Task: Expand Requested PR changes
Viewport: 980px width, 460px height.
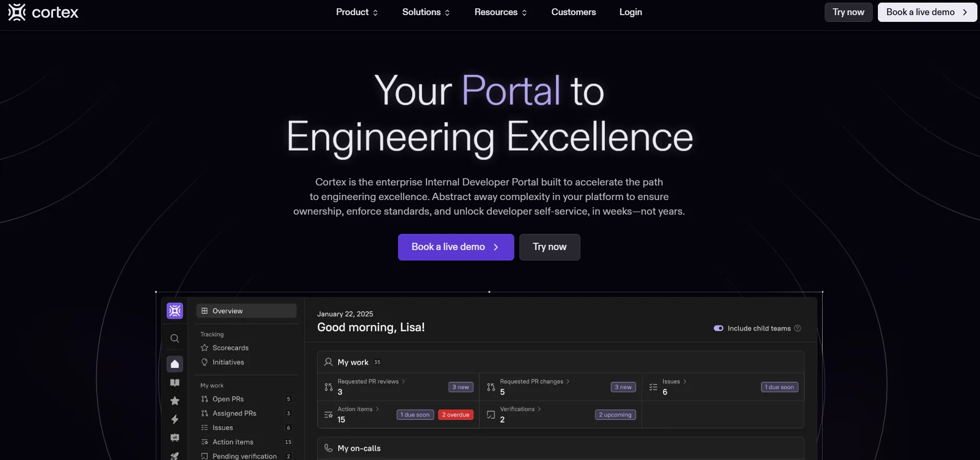Action: (535, 381)
